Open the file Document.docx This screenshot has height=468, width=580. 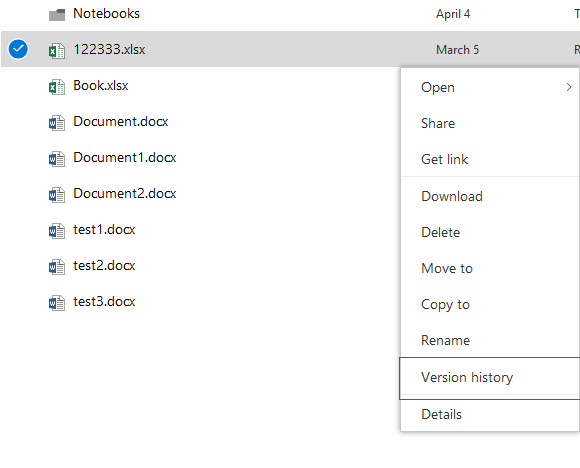tap(121, 121)
